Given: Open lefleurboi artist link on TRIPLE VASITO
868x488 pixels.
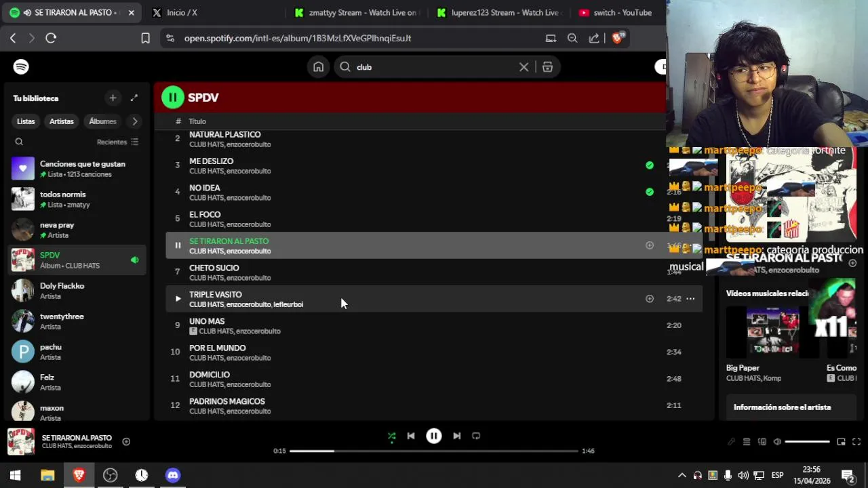Looking at the screenshot, I should tap(288, 304).
